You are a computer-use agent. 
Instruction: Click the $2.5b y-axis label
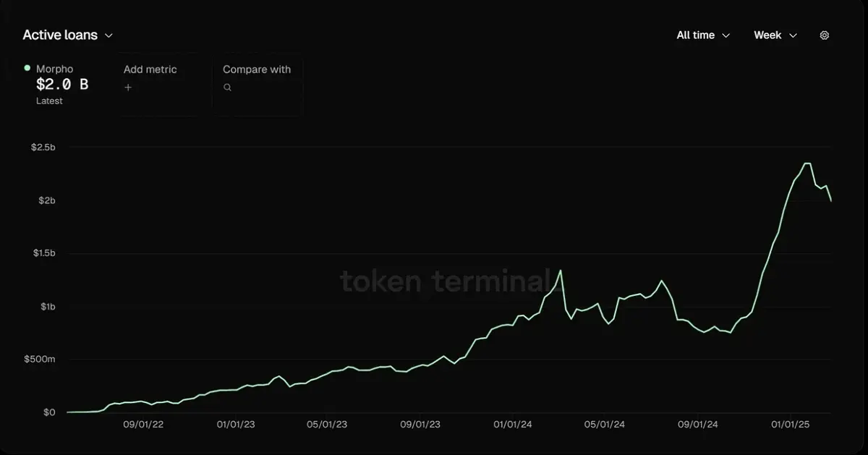click(43, 148)
